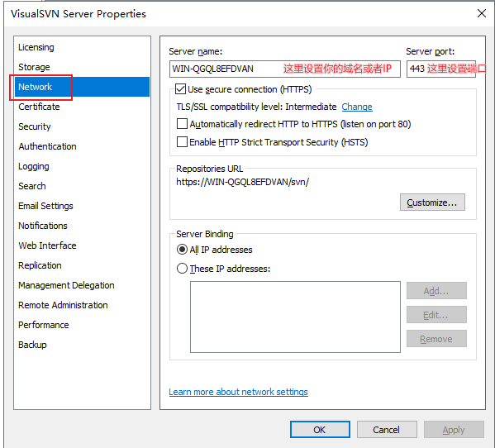Click the Server port field
This screenshot has width=495, height=448.
point(441,69)
